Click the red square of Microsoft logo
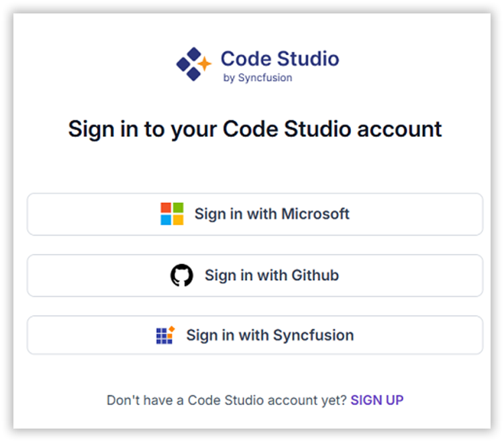 pos(166,208)
